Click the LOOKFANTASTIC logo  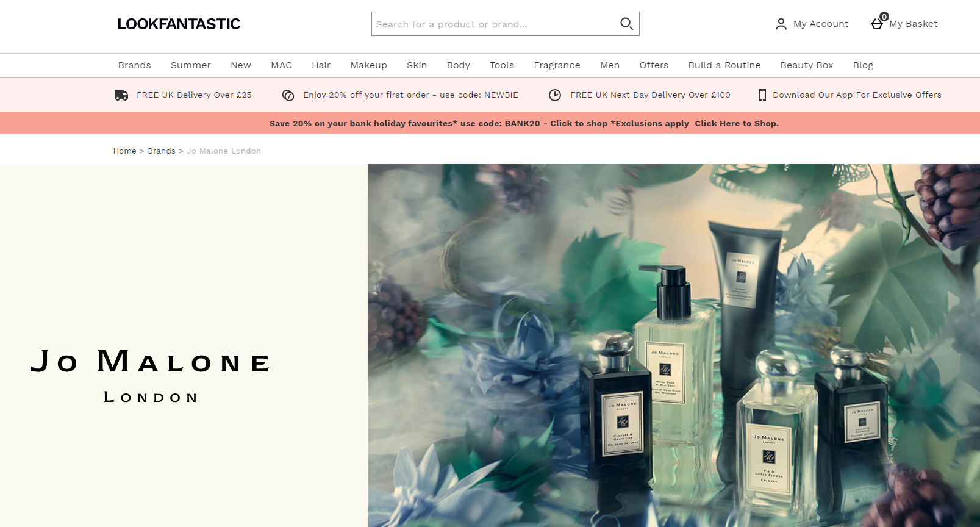coord(179,24)
